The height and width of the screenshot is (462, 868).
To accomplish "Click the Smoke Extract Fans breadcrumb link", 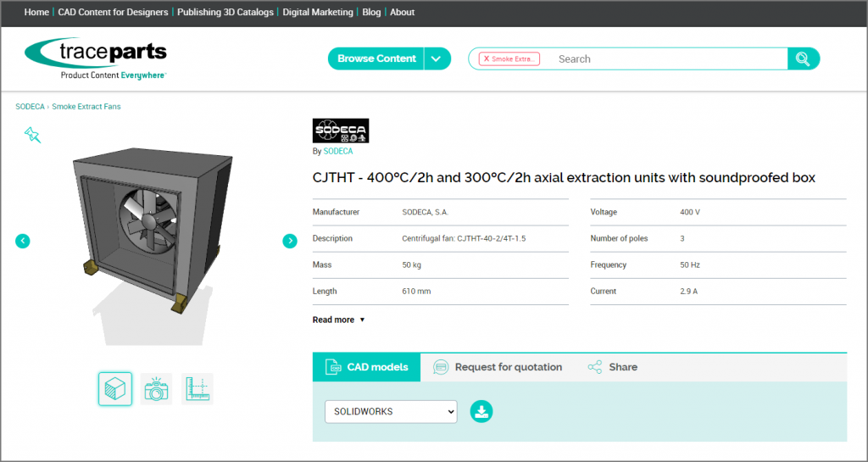I will (86, 107).
